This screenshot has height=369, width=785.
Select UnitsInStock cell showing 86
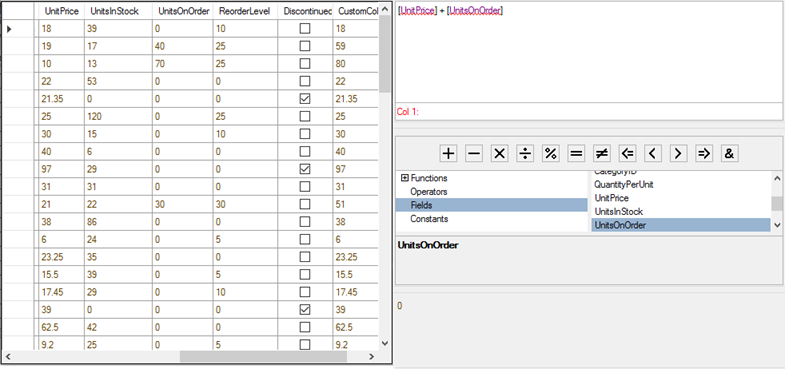pyautogui.click(x=118, y=222)
